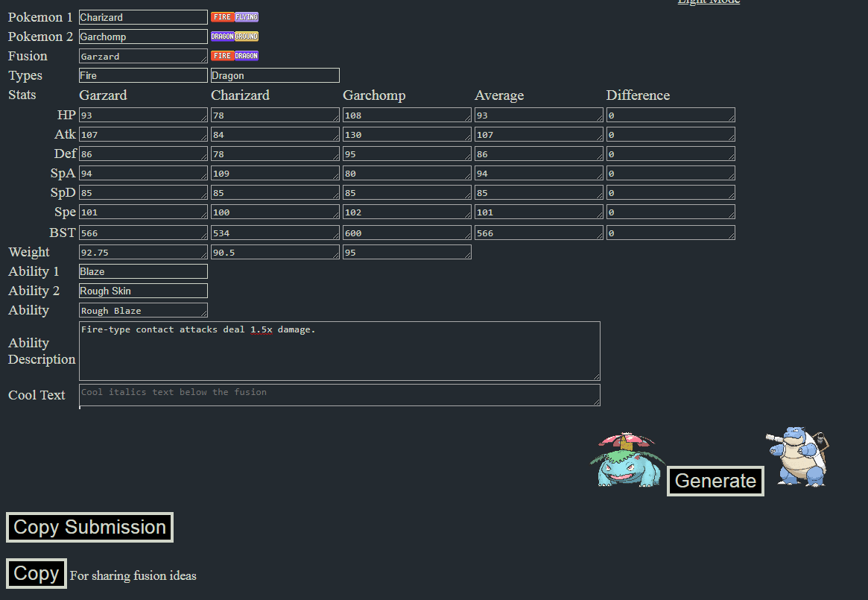This screenshot has height=600, width=868.
Task: Click the Garchomp SpD field showing 85
Action: point(407,192)
